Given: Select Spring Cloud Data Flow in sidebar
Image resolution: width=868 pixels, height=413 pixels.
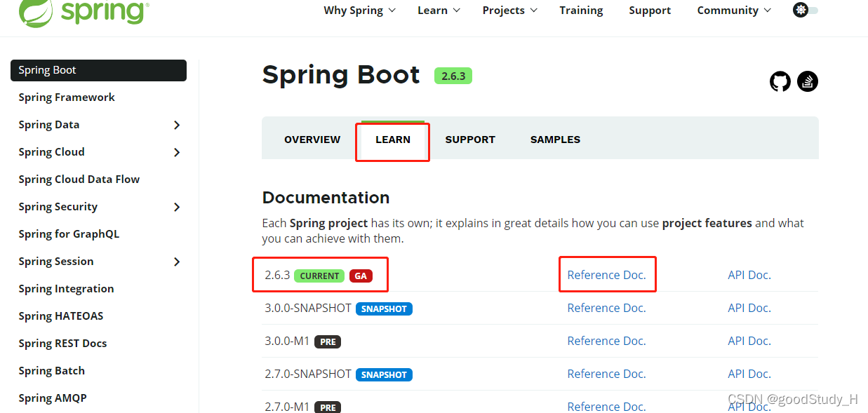Looking at the screenshot, I should click(79, 180).
